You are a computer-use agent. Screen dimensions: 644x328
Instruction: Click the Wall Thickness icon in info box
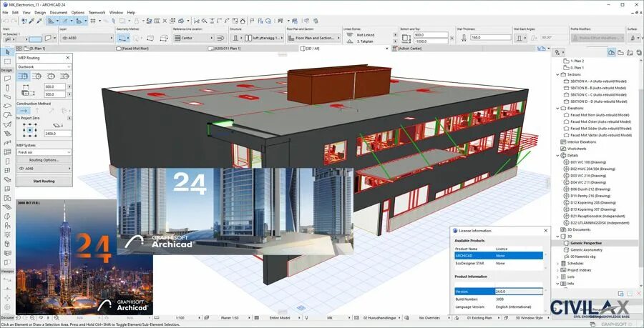pos(464,38)
